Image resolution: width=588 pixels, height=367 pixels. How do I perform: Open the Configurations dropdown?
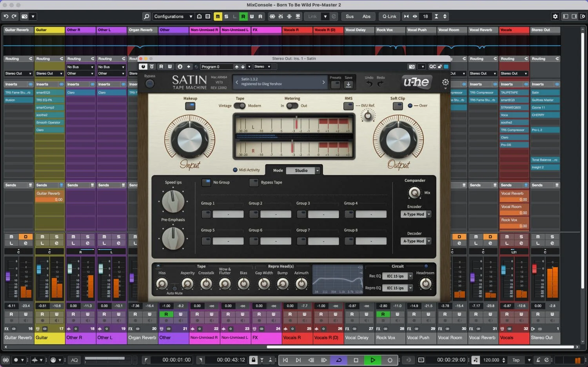click(173, 16)
